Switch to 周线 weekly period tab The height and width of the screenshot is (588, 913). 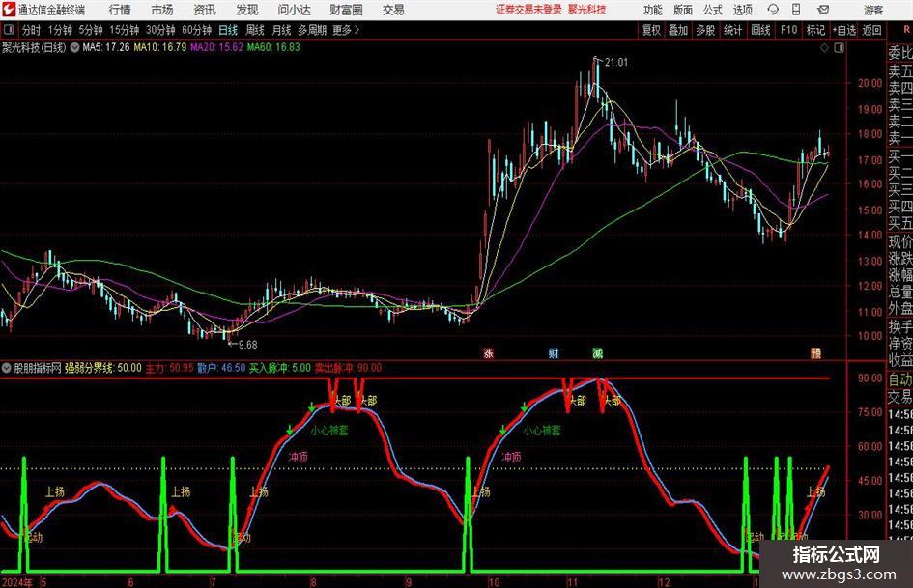[255, 30]
